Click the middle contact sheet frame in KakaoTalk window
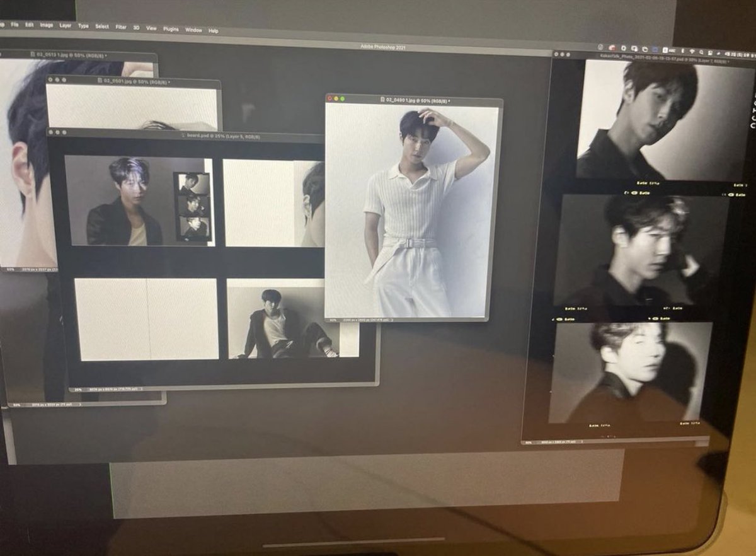This screenshot has width=756, height=556. (641, 250)
